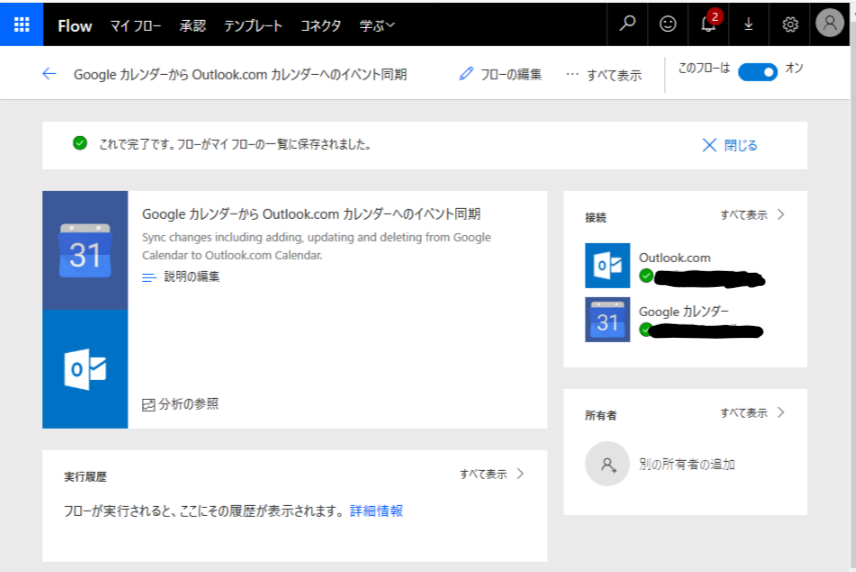
Task: Open すべて表示 in the 接続 panel
Action: (752, 215)
